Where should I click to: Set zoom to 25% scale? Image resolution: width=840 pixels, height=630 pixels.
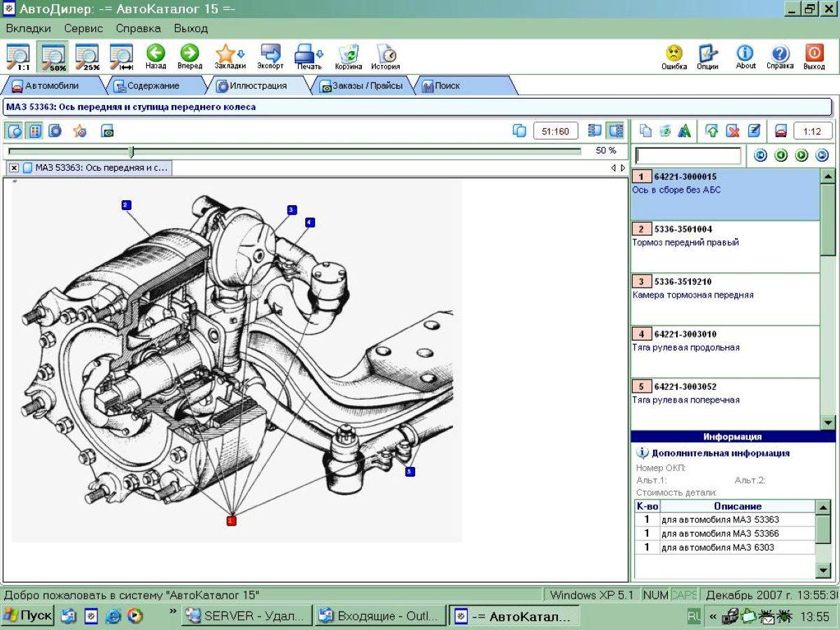[87, 57]
